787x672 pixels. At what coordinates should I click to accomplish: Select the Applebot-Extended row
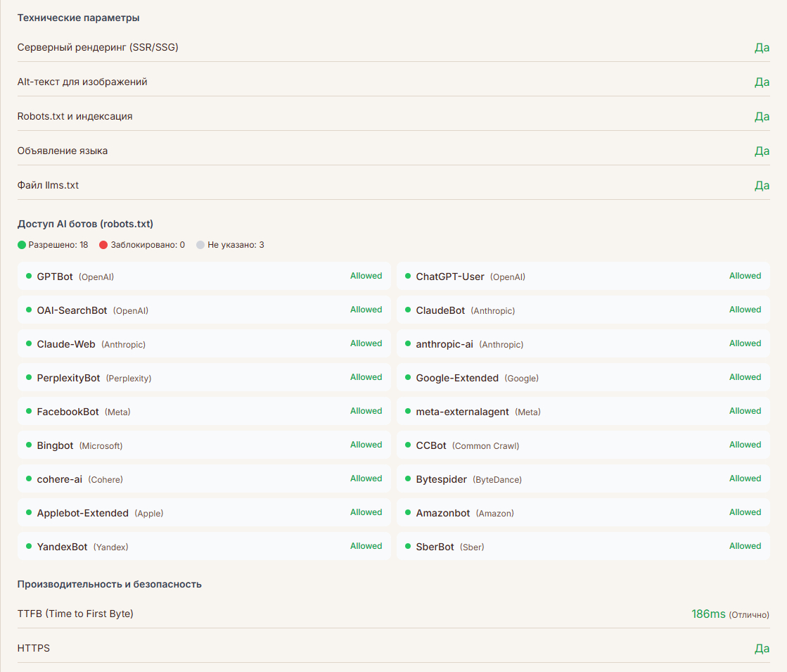(204, 512)
